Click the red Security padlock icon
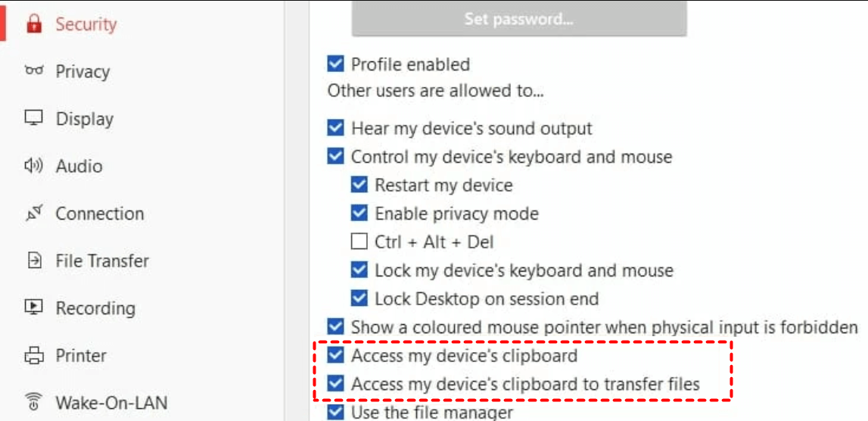This screenshot has height=421, width=868. click(x=34, y=24)
